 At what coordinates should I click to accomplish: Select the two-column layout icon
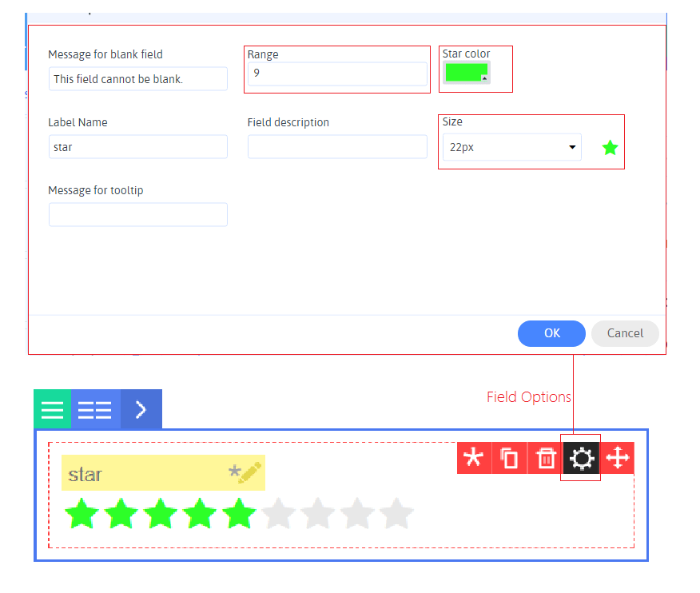pyautogui.click(x=95, y=409)
